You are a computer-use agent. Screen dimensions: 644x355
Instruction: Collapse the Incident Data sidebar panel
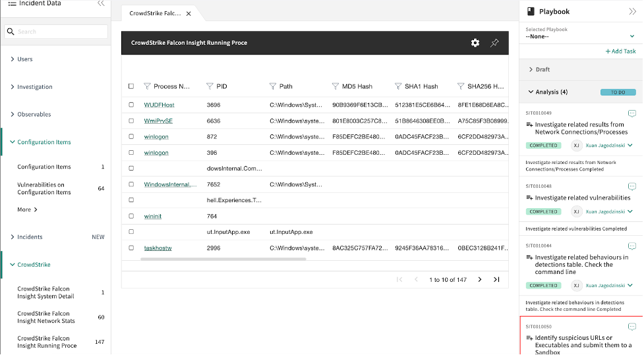(101, 3)
